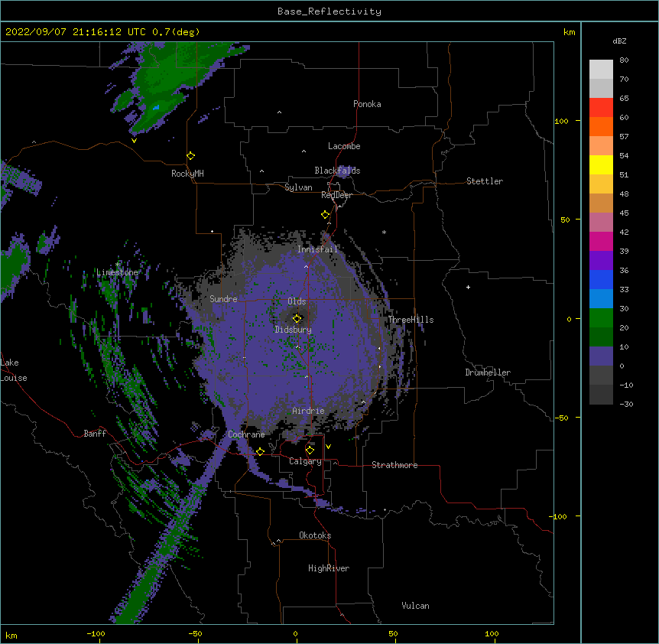Select the Olds label
The image size is (659, 644).
coord(297,301)
